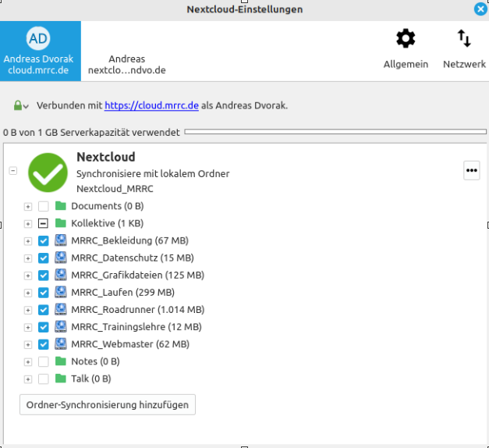Uncheck MRRC_Roadrunner sync checkbox

coord(44,310)
